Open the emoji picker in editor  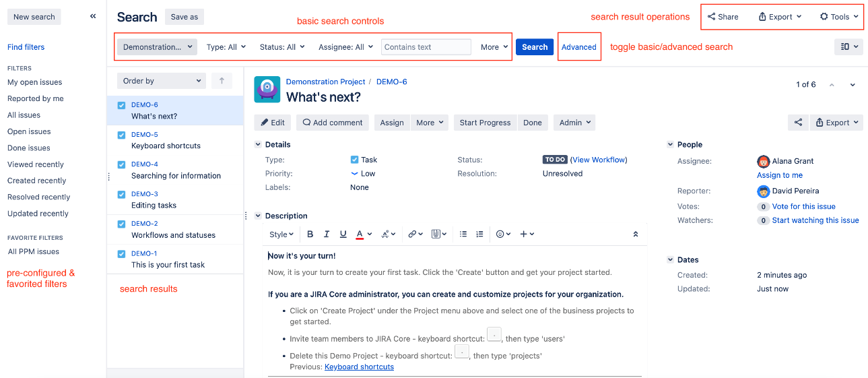(503, 234)
